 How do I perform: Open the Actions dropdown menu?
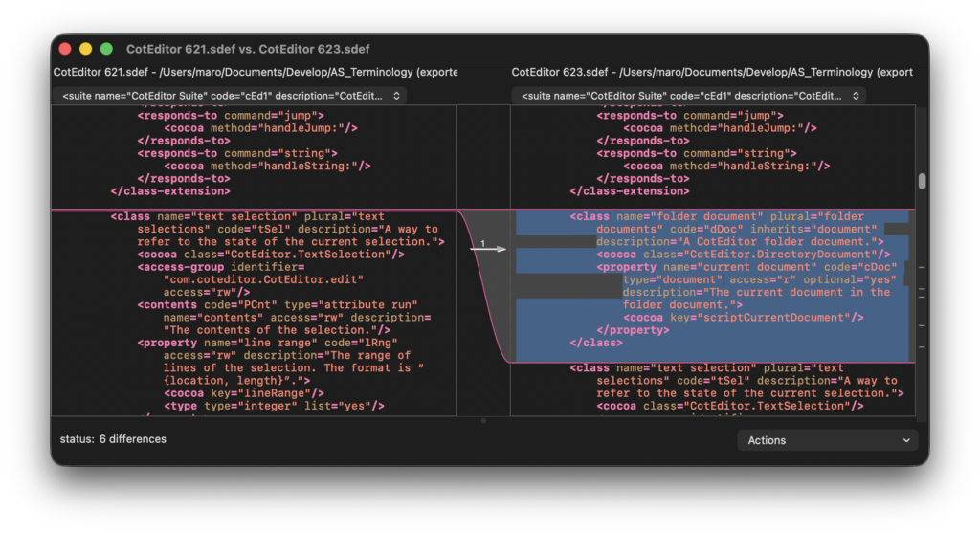point(828,440)
